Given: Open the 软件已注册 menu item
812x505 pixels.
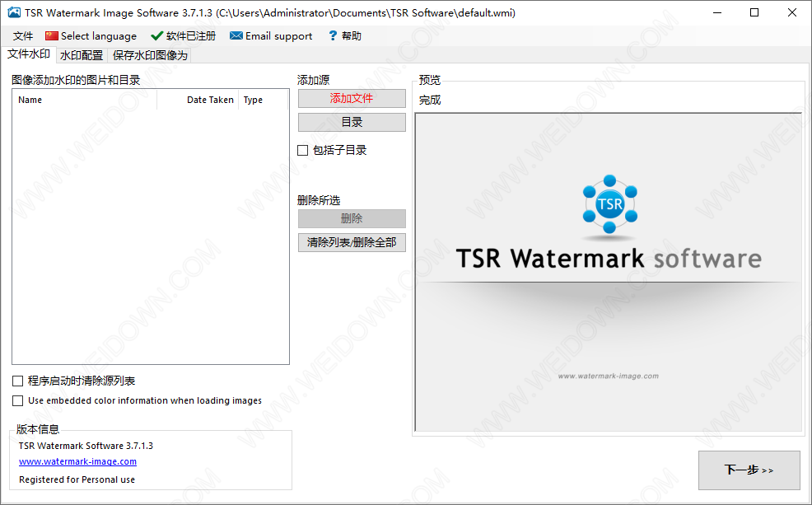Looking at the screenshot, I should point(183,35).
